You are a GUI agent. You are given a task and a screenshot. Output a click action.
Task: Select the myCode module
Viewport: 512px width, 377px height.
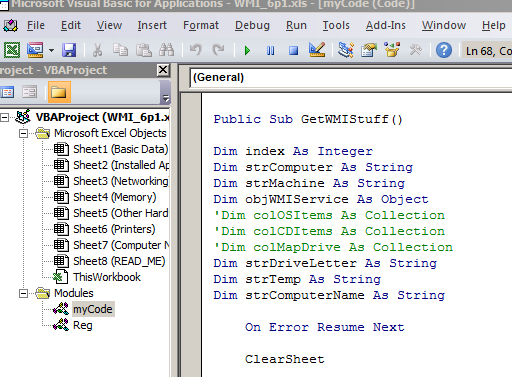tap(93, 309)
